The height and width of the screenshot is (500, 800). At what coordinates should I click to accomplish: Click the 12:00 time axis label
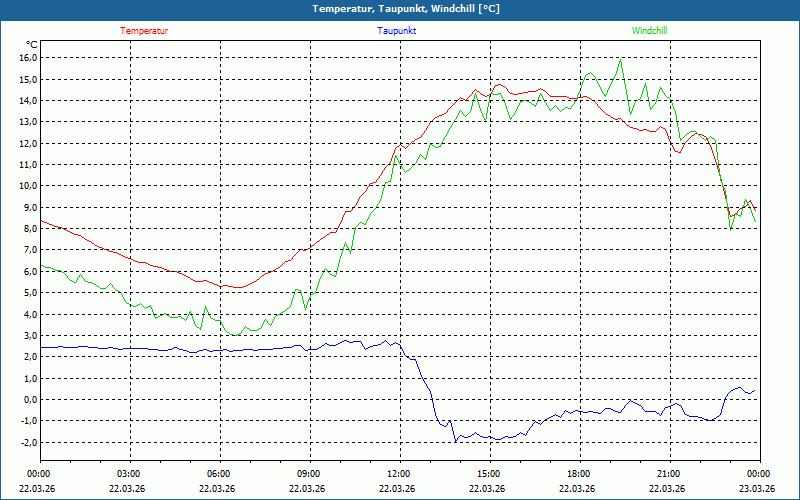click(x=397, y=474)
